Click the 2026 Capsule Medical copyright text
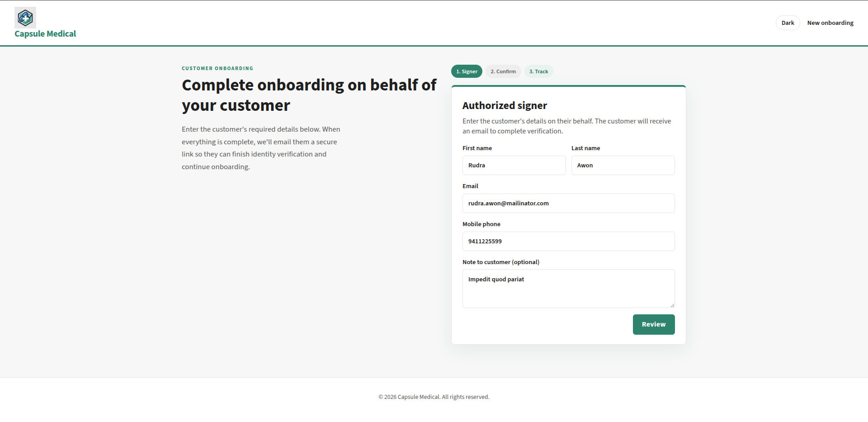The height and width of the screenshot is (422, 868). point(434,397)
